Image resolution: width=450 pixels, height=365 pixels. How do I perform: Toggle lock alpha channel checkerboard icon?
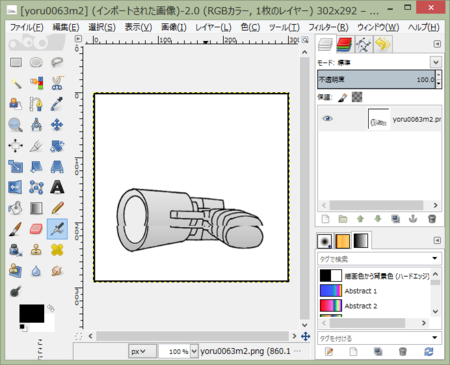point(357,97)
